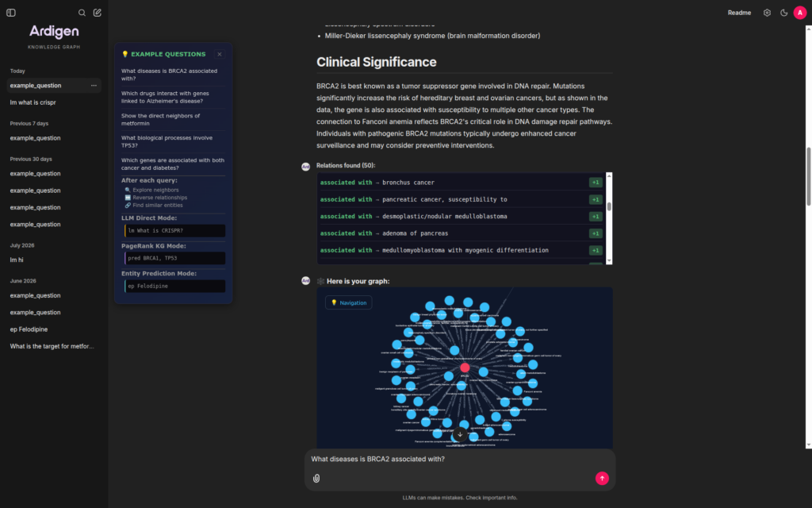812x508 pixels.
Task: Click the relations list scrollbar thumb
Action: click(609, 206)
